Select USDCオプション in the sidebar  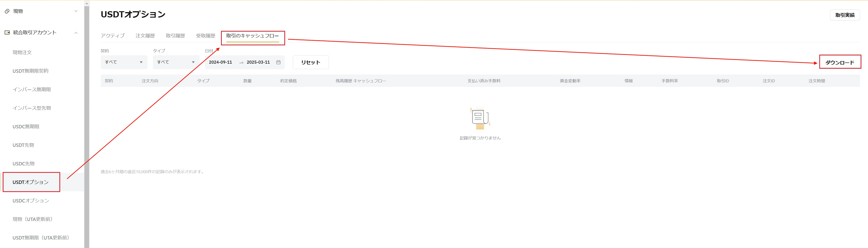click(31, 201)
